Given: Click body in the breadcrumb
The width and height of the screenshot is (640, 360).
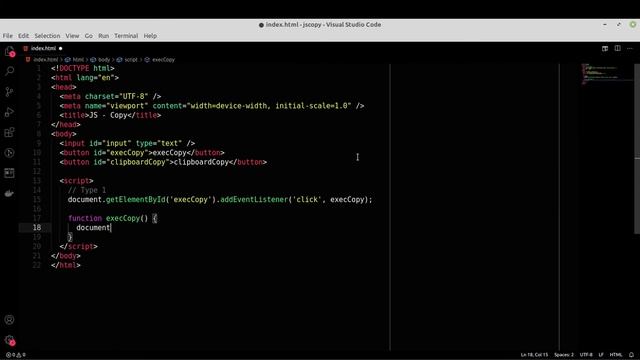Looking at the screenshot, I should [x=104, y=60].
